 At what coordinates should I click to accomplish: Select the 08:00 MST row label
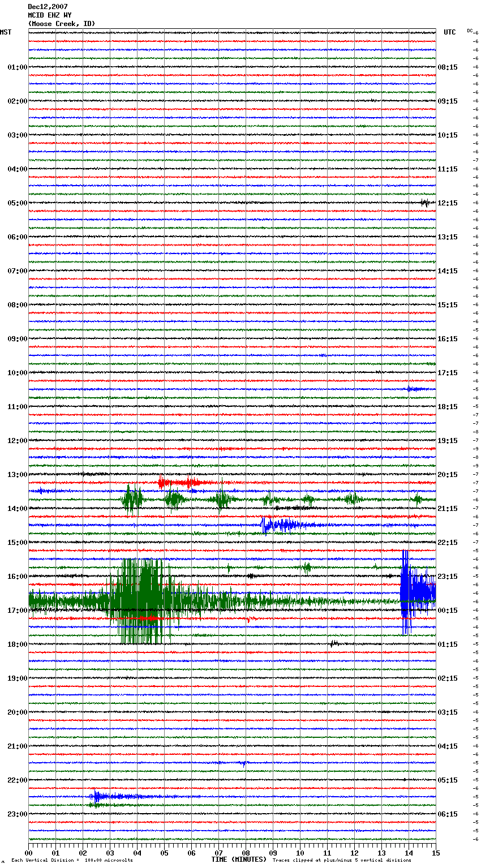tap(18, 305)
